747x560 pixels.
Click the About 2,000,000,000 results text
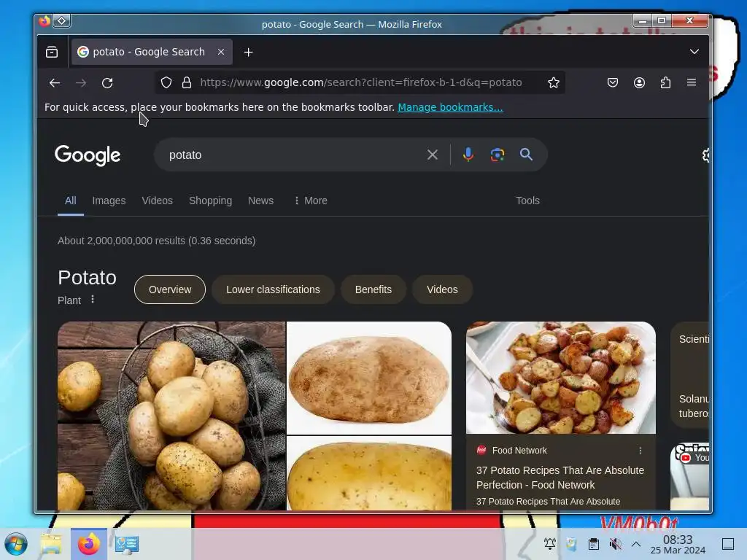(157, 241)
